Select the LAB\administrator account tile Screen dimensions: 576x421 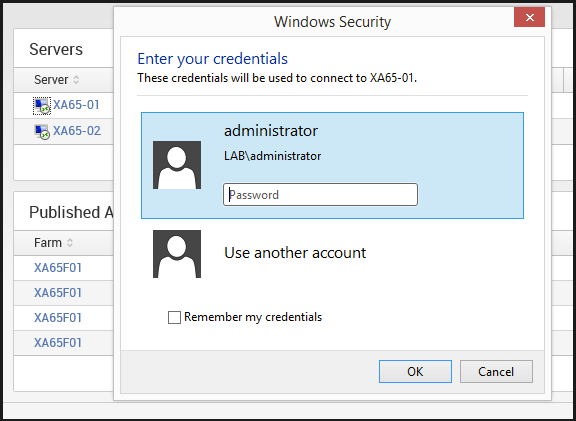pos(332,165)
